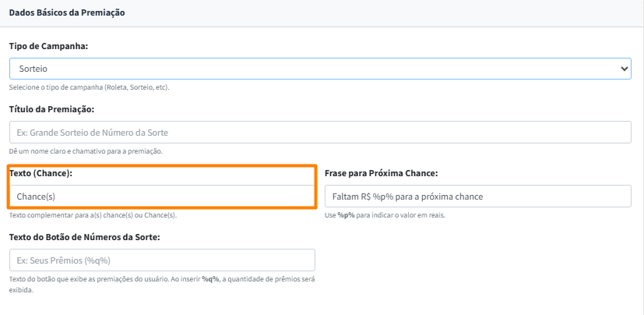Click the Texto do Botão de Números da Sorte label
Screen dimensions: 644x315
point(84,236)
